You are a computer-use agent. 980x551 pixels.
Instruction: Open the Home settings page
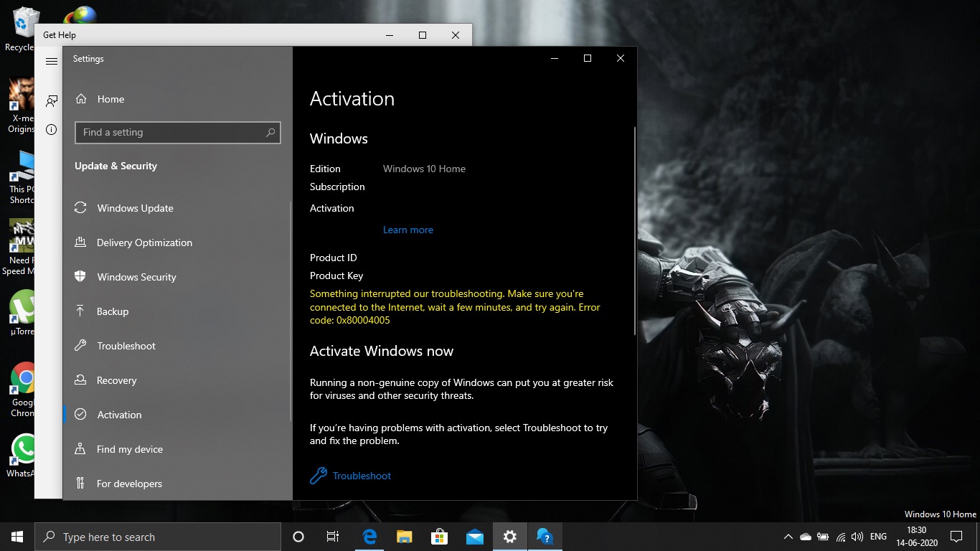click(110, 99)
